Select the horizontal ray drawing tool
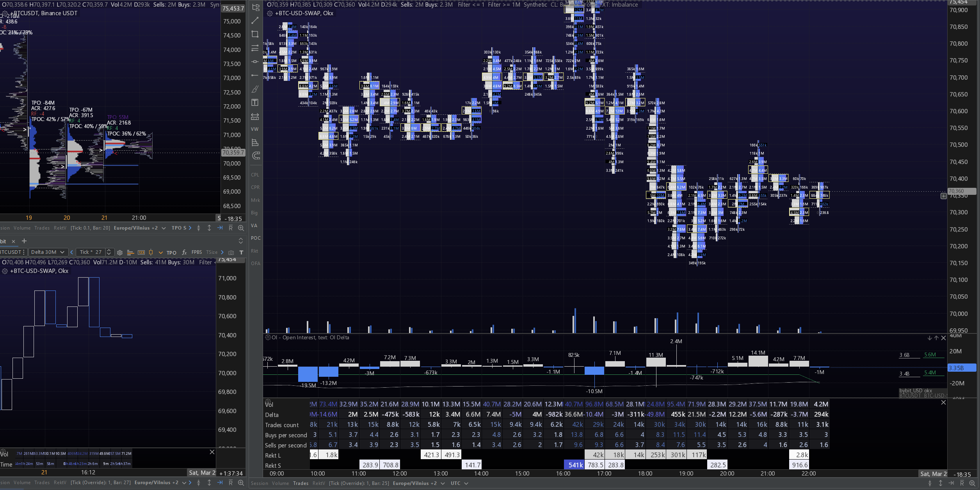The height and width of the screenshot is (490, 980). (255, 75)
